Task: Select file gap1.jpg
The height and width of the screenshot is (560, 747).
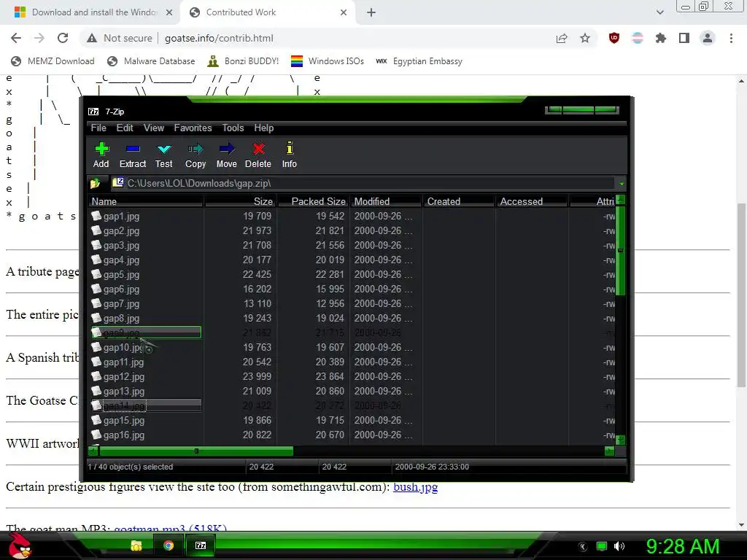Action: coord(122,216)
